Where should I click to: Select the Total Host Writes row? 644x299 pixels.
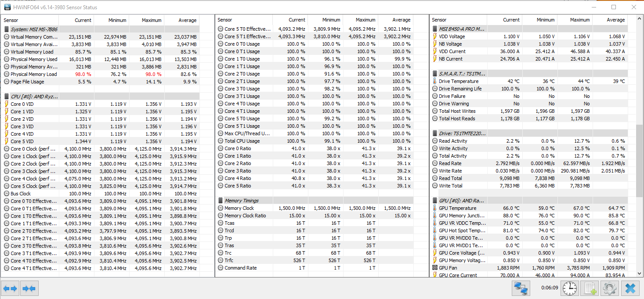[529, 111]
